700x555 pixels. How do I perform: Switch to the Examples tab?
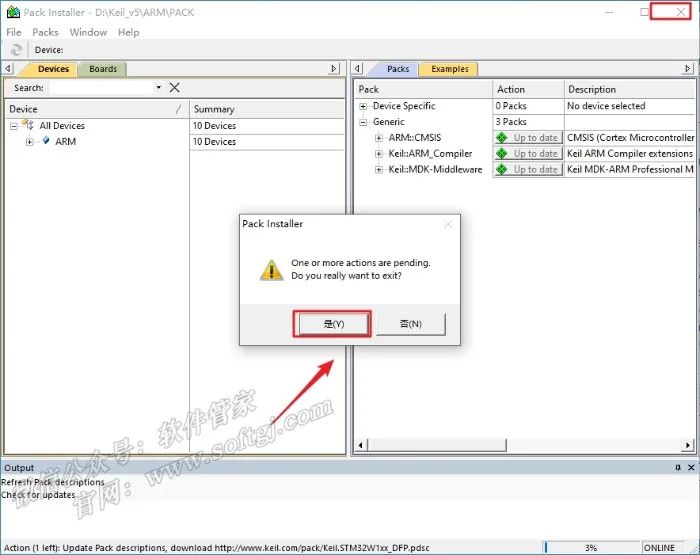point(449,69)
